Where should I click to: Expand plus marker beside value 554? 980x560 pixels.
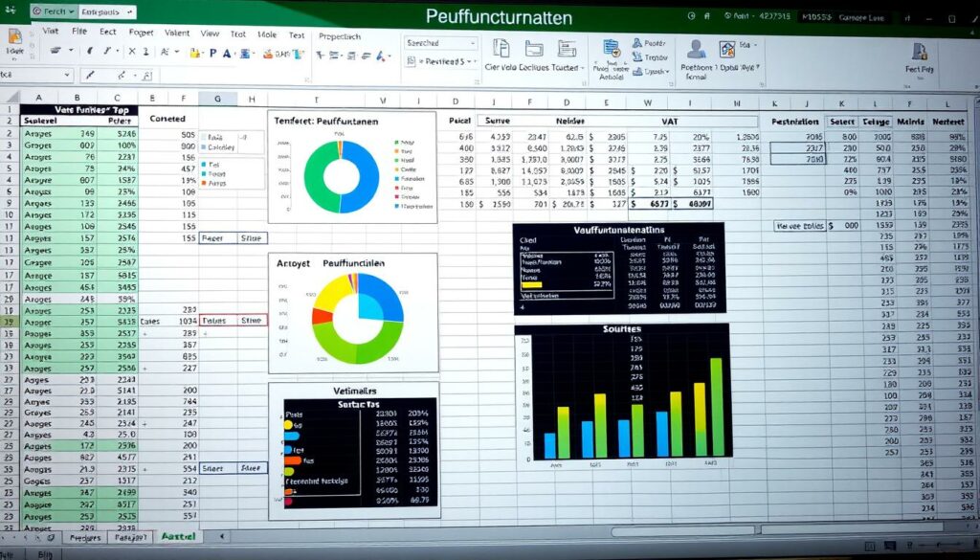pyautogui.click(x=145, y=469)
